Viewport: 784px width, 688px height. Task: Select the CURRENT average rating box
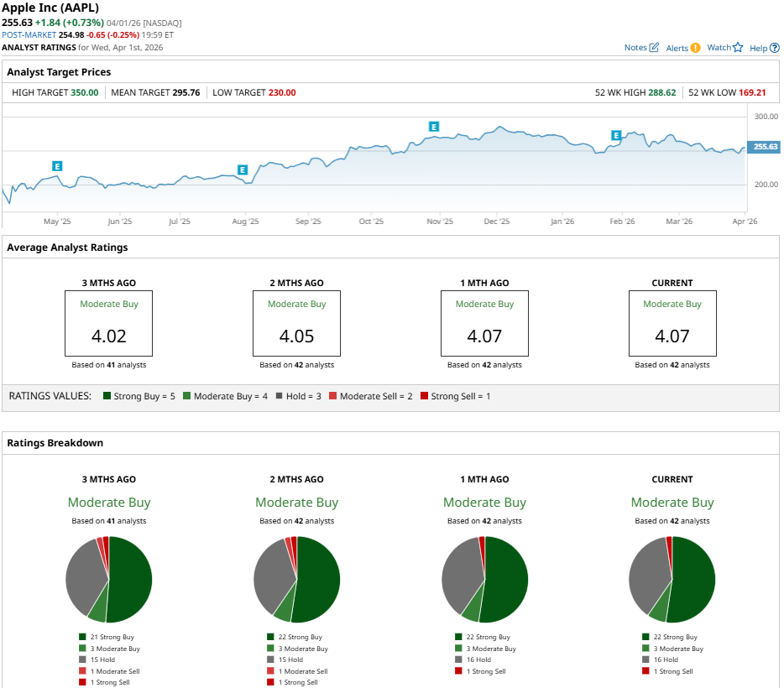[x=672, y=324]
